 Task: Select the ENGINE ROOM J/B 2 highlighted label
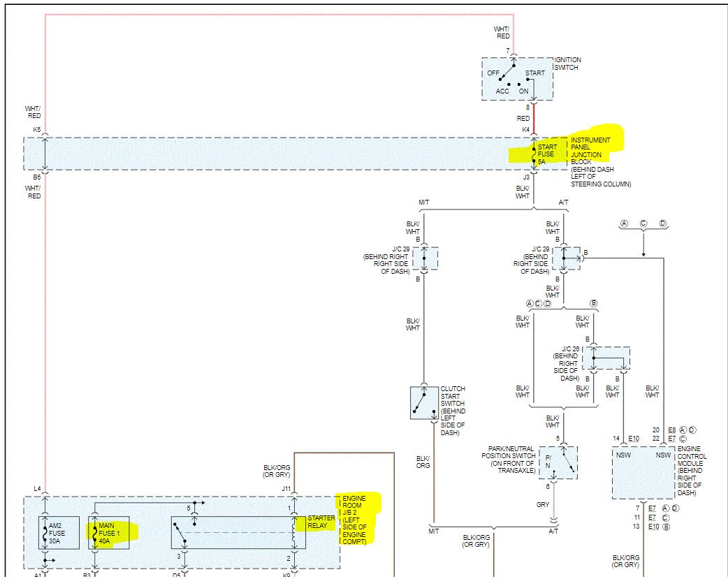click(x=354, y=520)
